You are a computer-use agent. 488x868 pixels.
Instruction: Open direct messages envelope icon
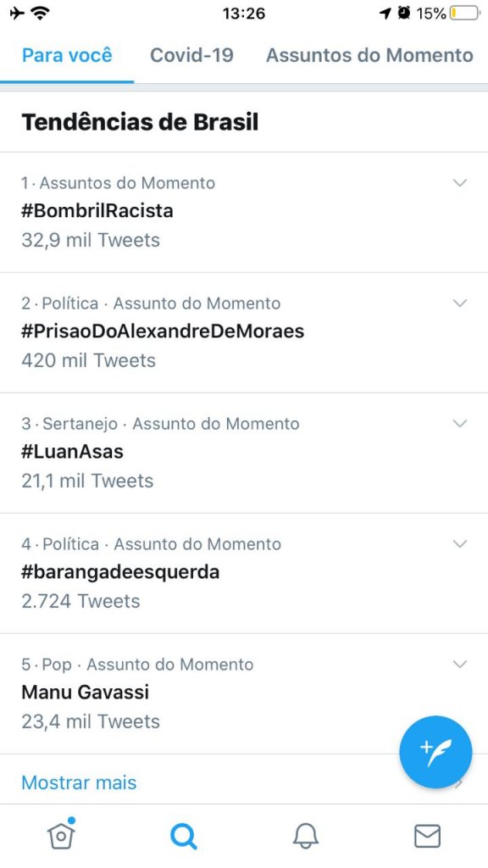tap(427, 836)
